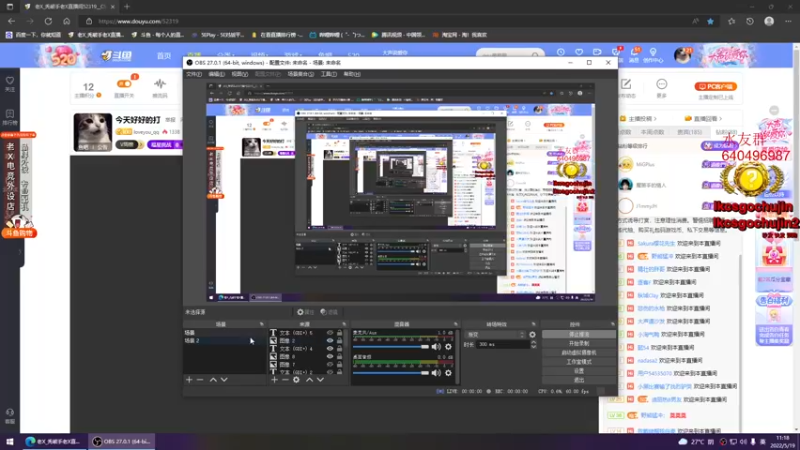Click the orange PC客户端 button on Douyu
Screen dimensions: 800x450
click(715, 86)
